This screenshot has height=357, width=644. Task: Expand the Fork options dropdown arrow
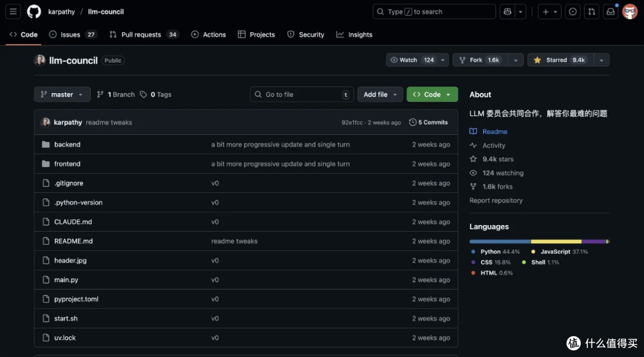coord(516,60)
